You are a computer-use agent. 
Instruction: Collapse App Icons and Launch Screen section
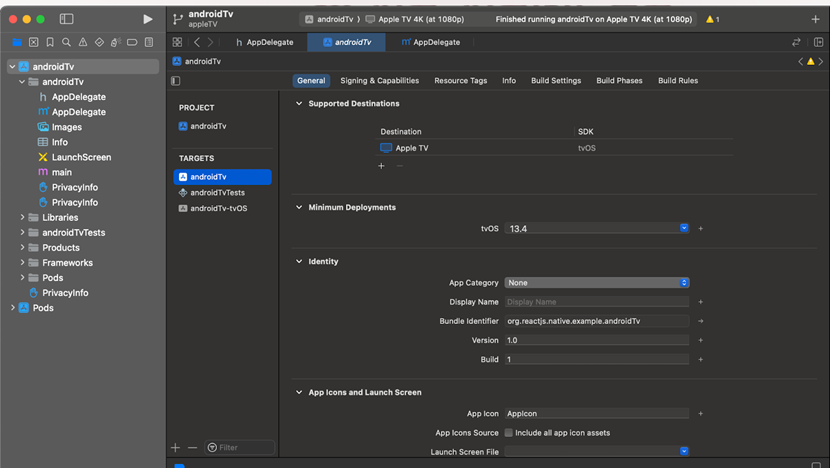click(x=299, y=392)
